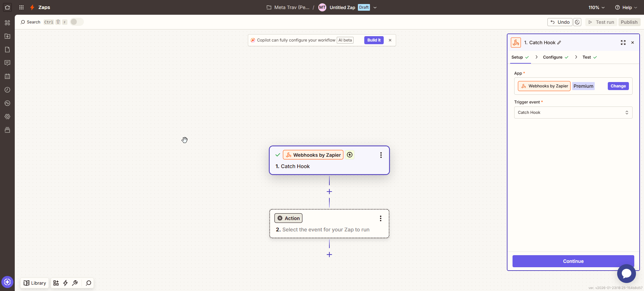Image resolution: width=644 pixels, height=291 pixels.
Task: Open the import sidebar icon
Action: [x=7, y=36]
